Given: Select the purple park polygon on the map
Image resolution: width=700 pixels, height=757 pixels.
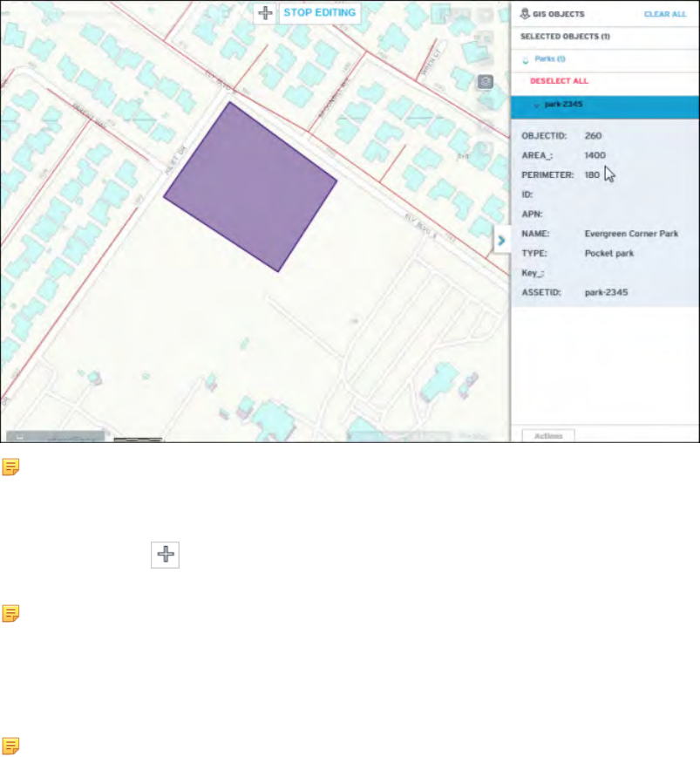Looking at the screenshot, I should (x=250, y=187).
